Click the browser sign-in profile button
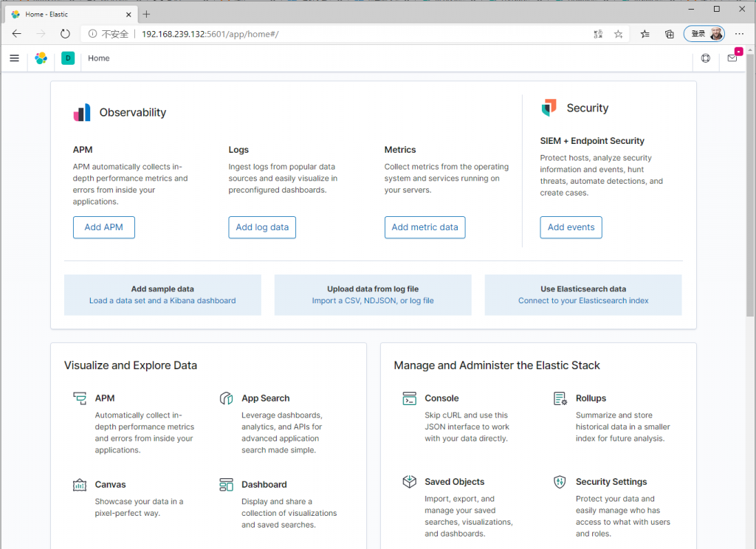The height and width of the screenshot is (549, 756). [x=704, y=34]
